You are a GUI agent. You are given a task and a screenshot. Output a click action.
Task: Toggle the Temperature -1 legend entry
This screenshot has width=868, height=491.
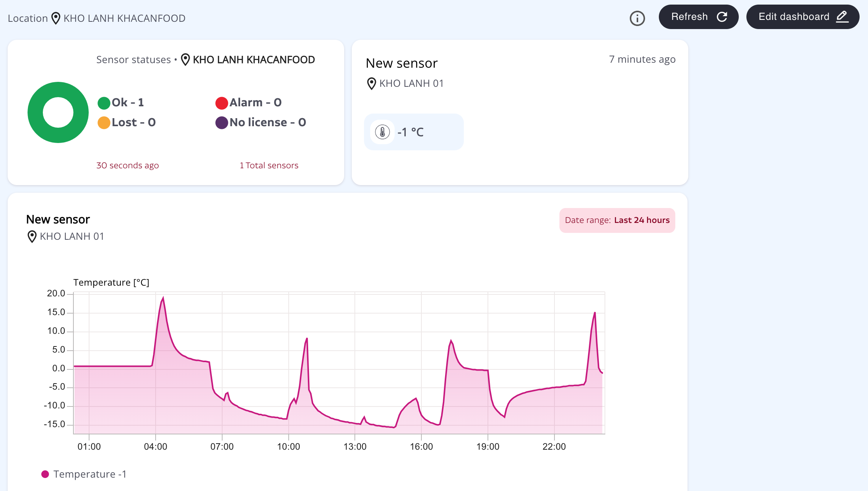click(x=84, y=474)
